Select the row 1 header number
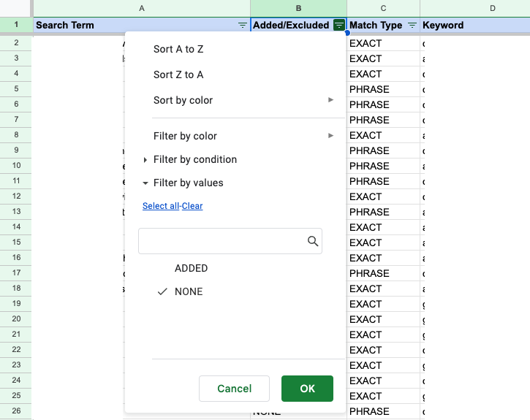 [16, 25]
